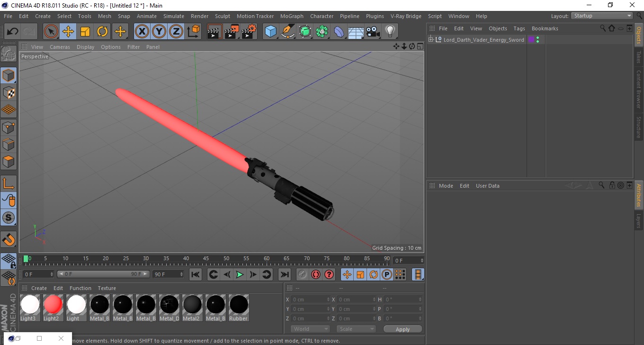Add a subdivision surface generator
This screenshot has width=644, height=345.
coord(305,32)
